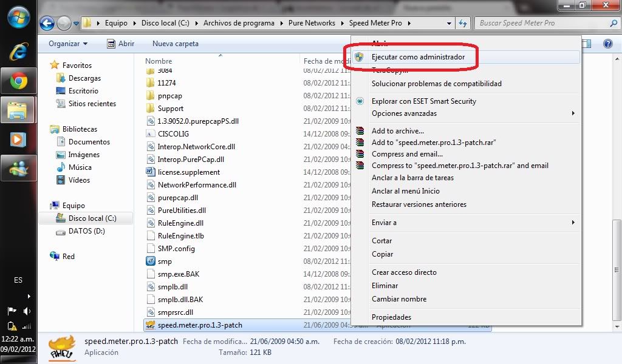The width and height of the screenshot is (622, 364).
Task: Open the Organizar dropdown menu
Action: [68, 44]
